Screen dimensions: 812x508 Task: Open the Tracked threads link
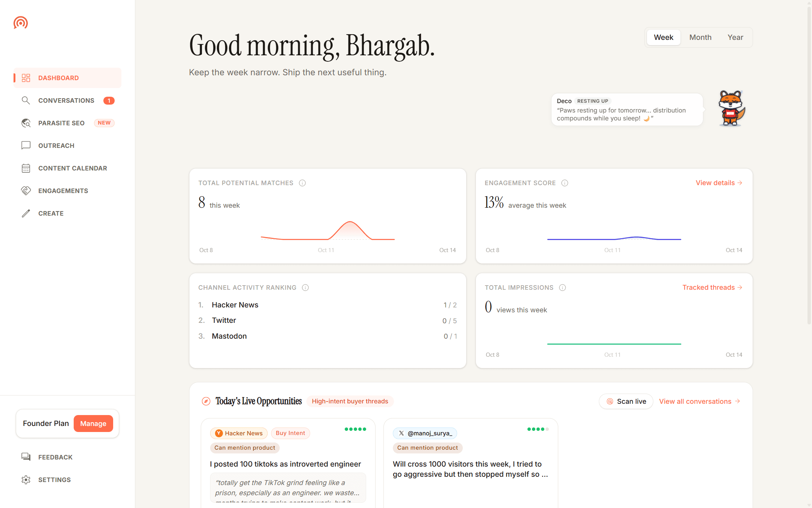[712, 287]
